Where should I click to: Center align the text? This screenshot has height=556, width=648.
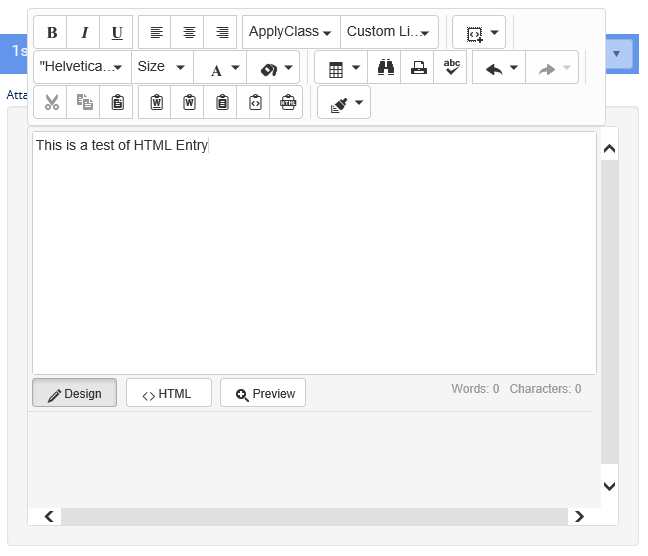[189, 32]
